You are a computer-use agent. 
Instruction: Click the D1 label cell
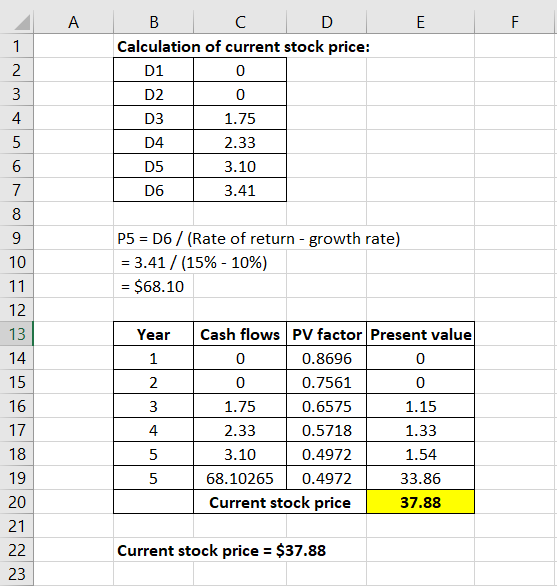point(154,70)
